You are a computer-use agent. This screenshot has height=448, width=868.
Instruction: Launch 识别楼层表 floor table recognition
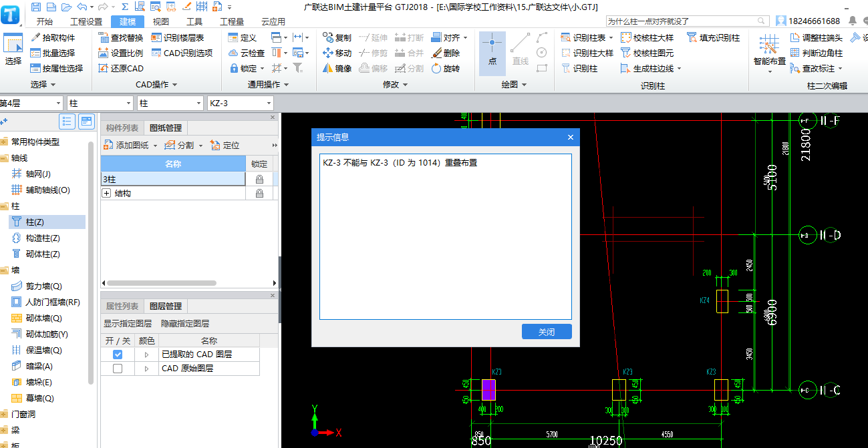[177, 37]
